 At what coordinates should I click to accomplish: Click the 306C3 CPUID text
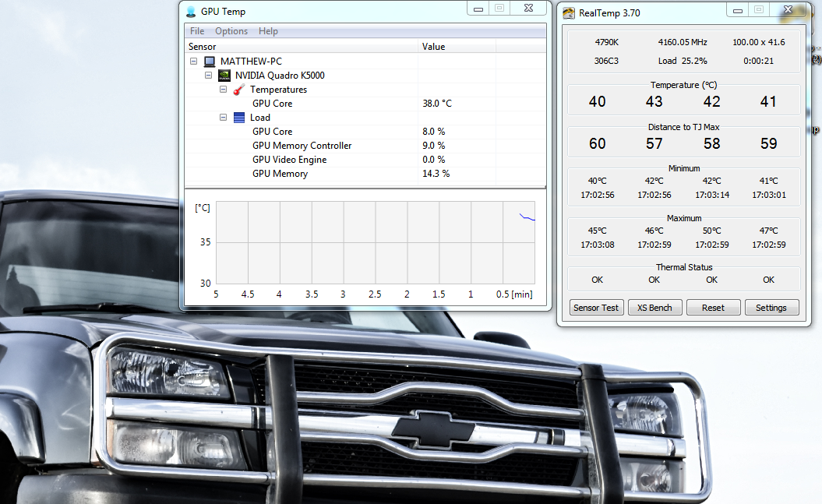[x=606, y=61]
